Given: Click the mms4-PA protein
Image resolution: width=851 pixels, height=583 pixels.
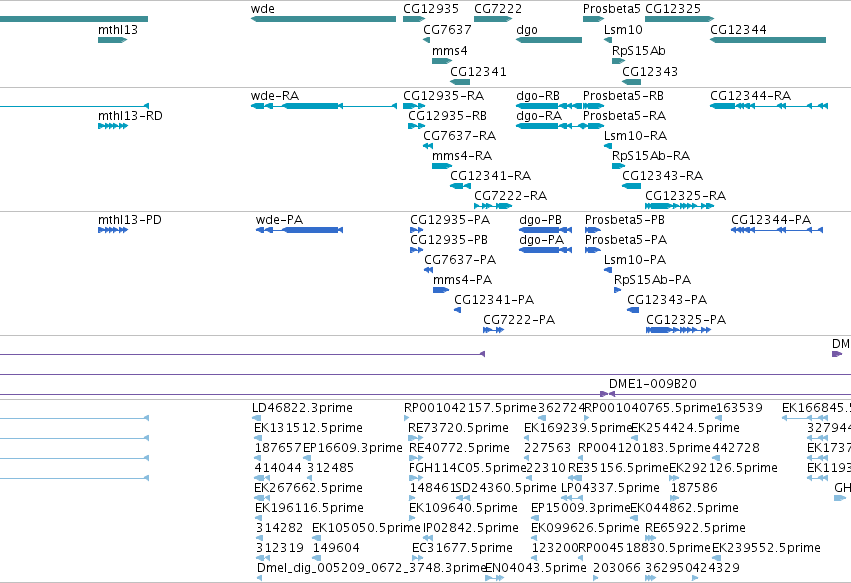Looking at the screenshot, I should click(441, 290).
